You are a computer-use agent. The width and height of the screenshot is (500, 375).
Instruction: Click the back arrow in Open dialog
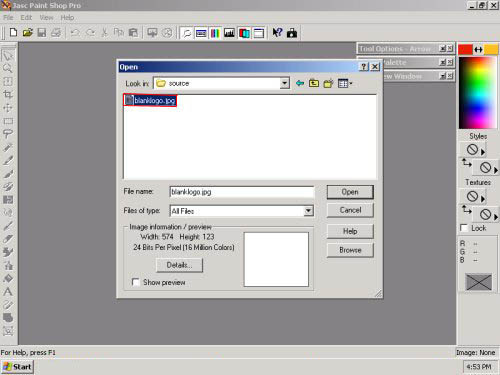click(300, 83)
